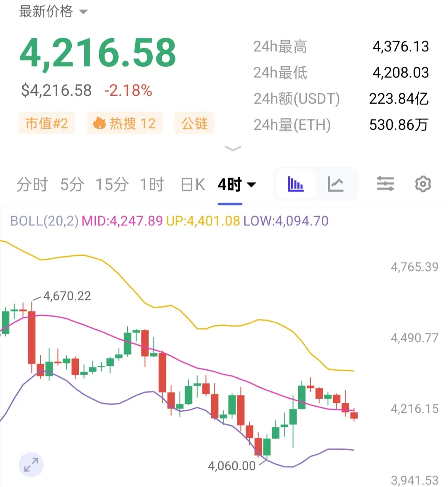Viewport: 448px width, 487px height.
Task: Tap the 24h额(USDT) value 223.84亿
Action: pyautogui.click(x=399, y=99)
